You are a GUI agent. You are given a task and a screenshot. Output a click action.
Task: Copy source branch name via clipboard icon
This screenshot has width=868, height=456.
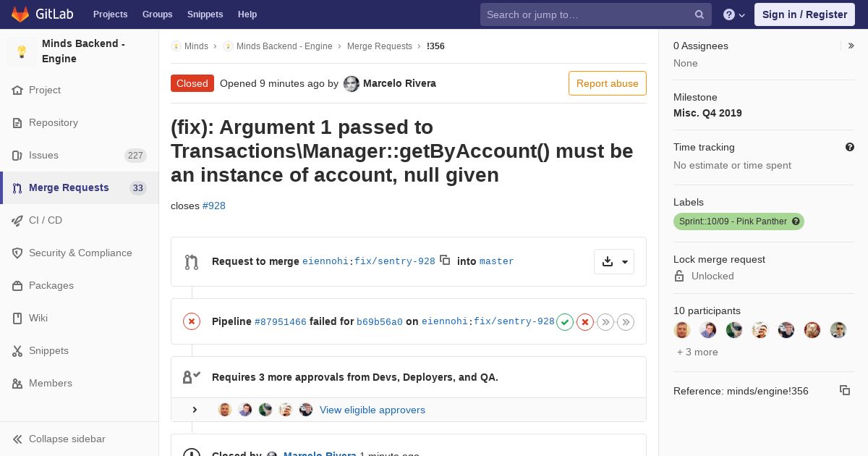click(x=445, y=260)
